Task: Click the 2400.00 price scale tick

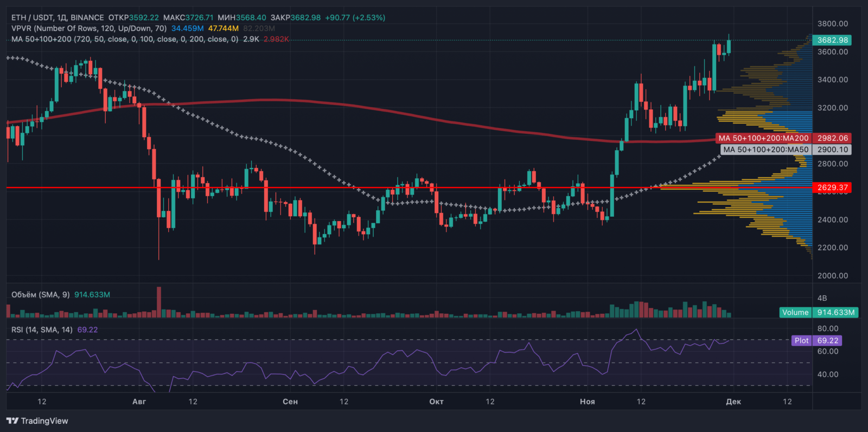Action: tap(833, 220)
